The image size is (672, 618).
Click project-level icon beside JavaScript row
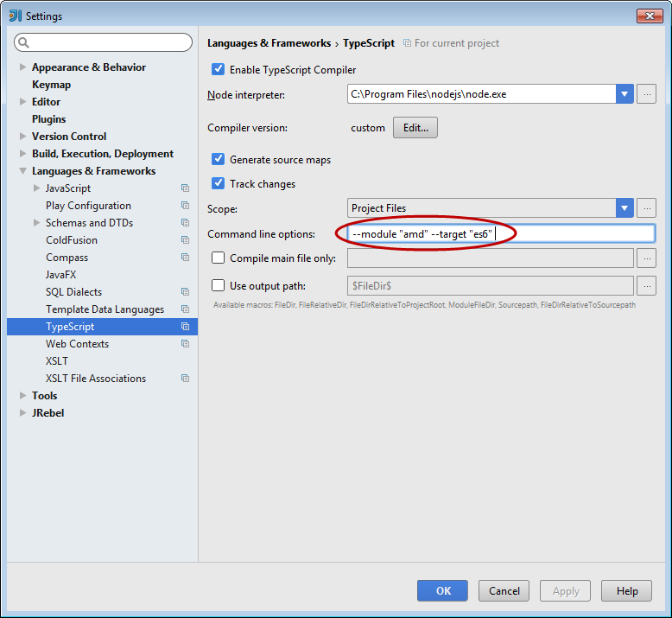185,188
